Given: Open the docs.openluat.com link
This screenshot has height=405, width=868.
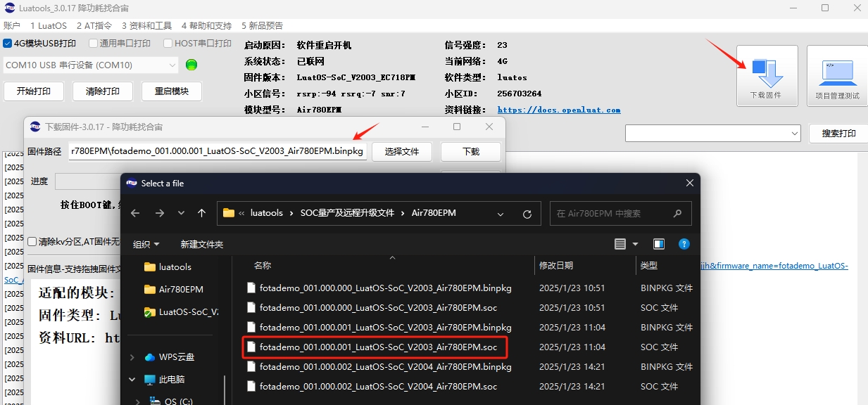Looking at the screenshot, I should [x=559, y=110].
